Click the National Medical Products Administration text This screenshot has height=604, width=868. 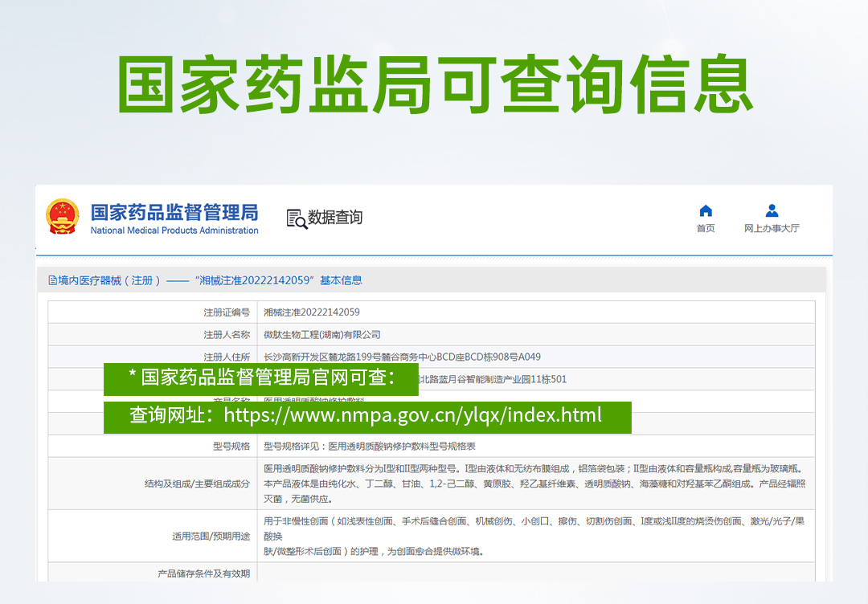coord(174,231)
